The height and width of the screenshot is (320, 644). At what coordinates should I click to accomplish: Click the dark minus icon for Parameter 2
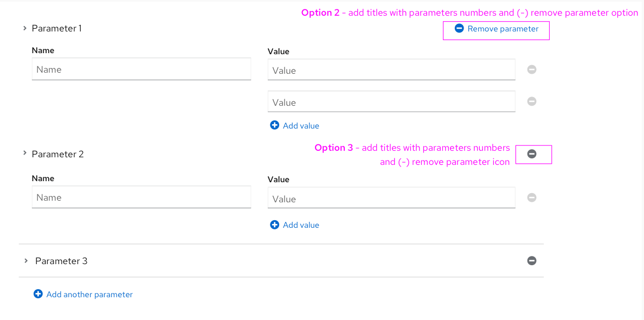pos(532,154)
